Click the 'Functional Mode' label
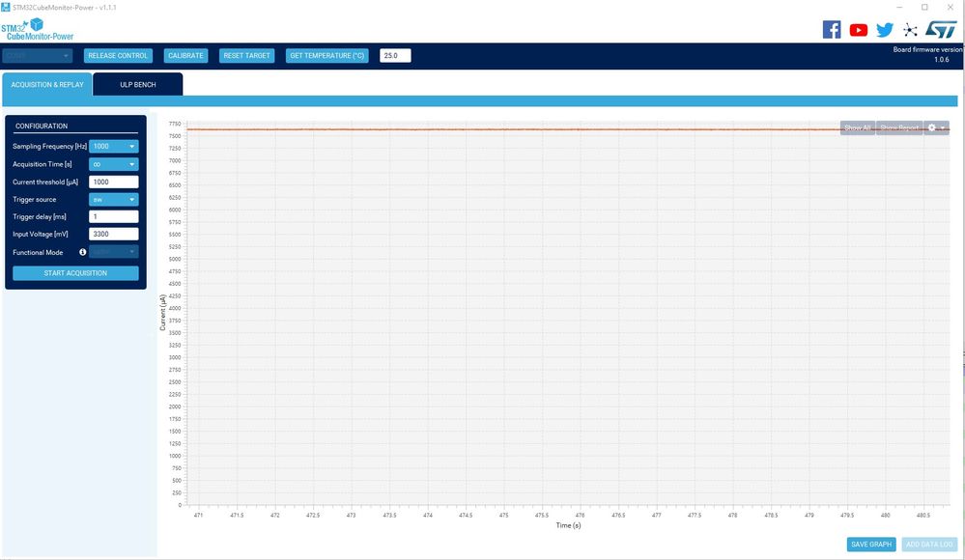 coord(39,252)
